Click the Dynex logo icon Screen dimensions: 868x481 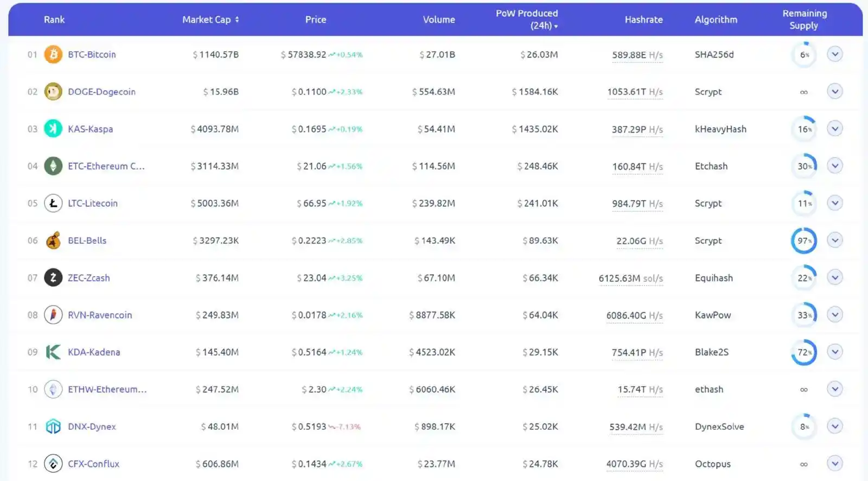pos(53,427)
